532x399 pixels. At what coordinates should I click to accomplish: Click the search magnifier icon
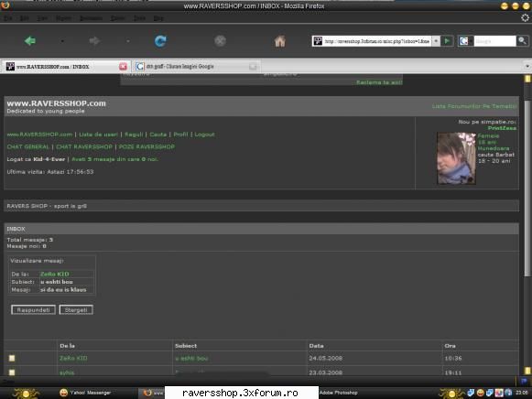tap(522, 41)
